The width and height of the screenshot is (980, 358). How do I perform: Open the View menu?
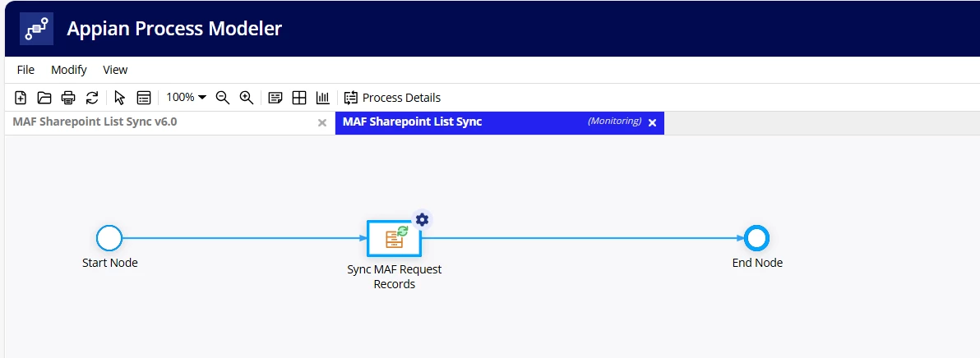(x=115, y=70)
